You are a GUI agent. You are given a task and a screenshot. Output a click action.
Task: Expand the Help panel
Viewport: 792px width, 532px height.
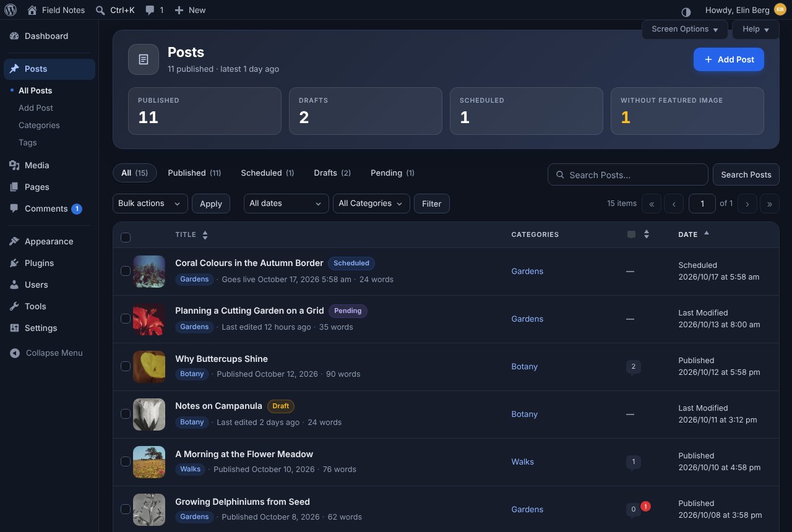tap(755, 29)
